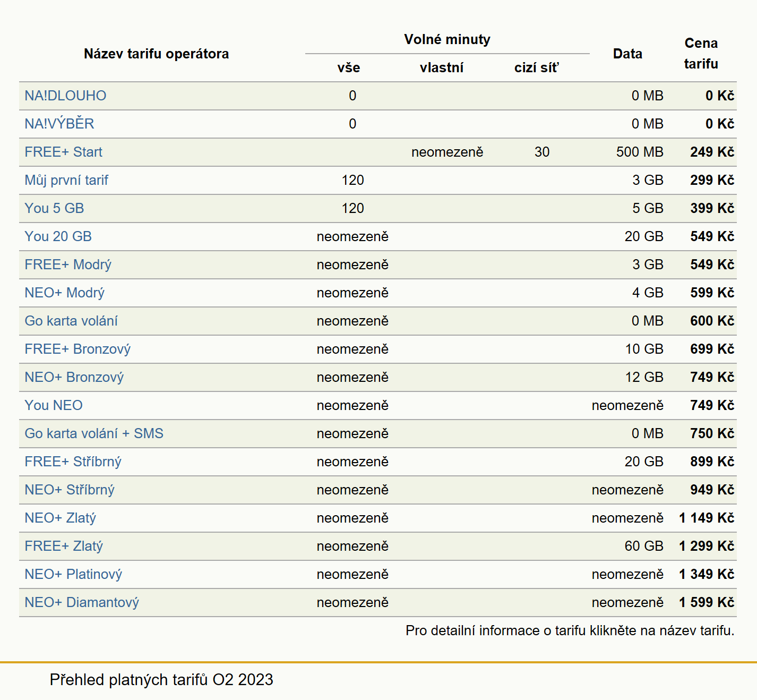Open the You NEO tariff link
This screenshot has height=700, width=757.
54,405
